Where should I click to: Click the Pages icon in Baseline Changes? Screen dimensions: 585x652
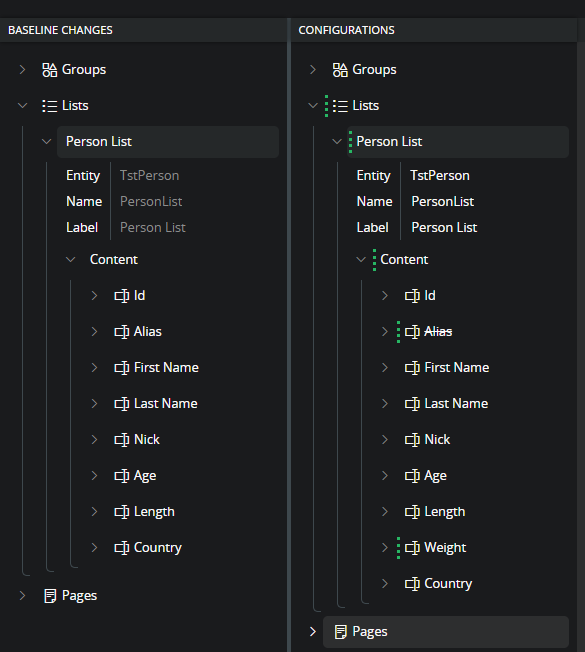(50, 596)
